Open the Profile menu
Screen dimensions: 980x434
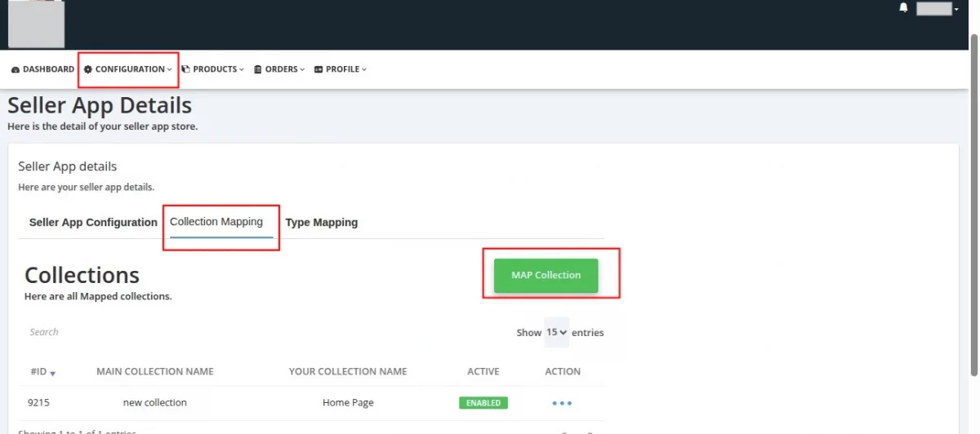341,69
